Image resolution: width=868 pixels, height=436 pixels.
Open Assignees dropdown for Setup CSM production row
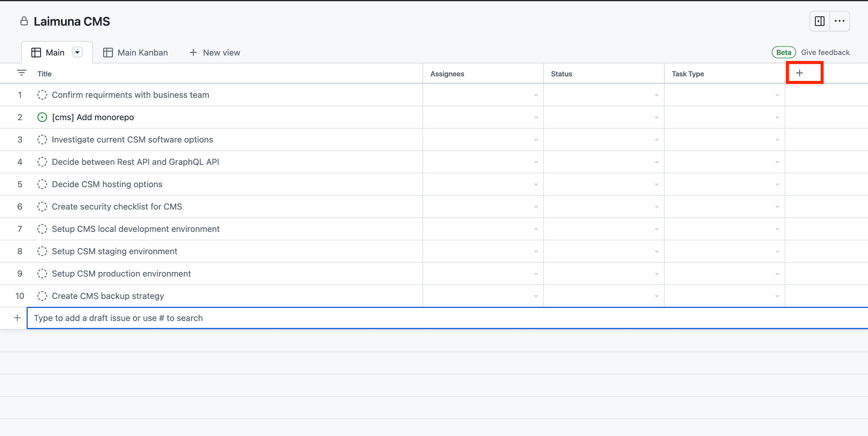(x=536, y=274)
